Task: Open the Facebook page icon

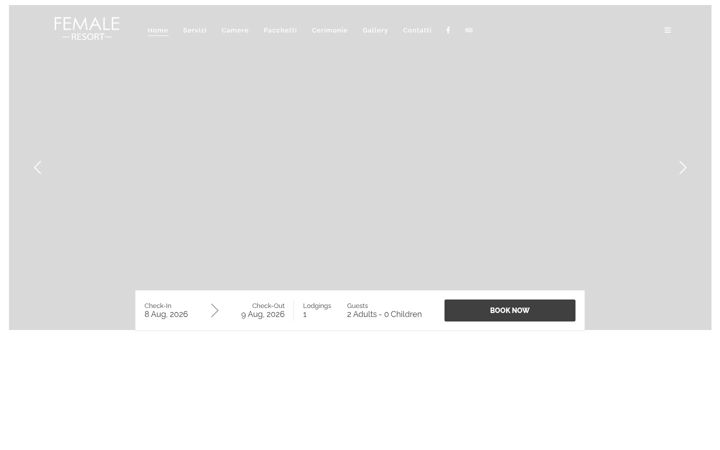Action: click(448, 30)
